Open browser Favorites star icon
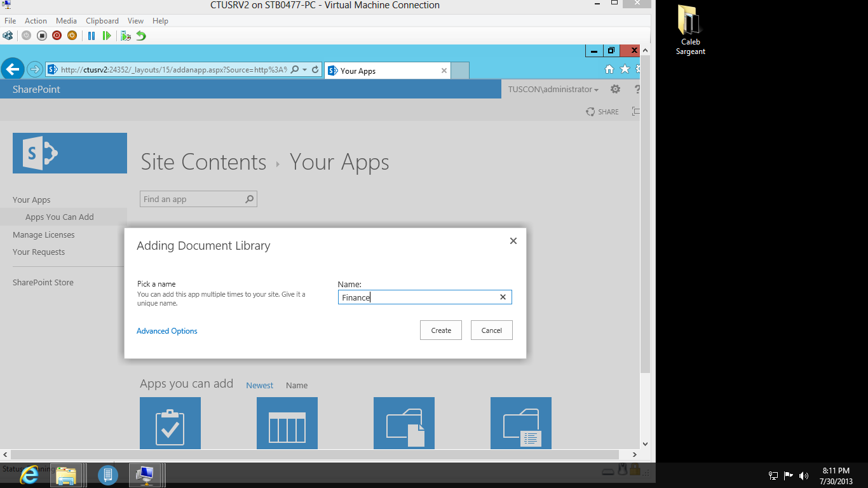The height and width of the screenshot is (488, 868). click(625, 69)
